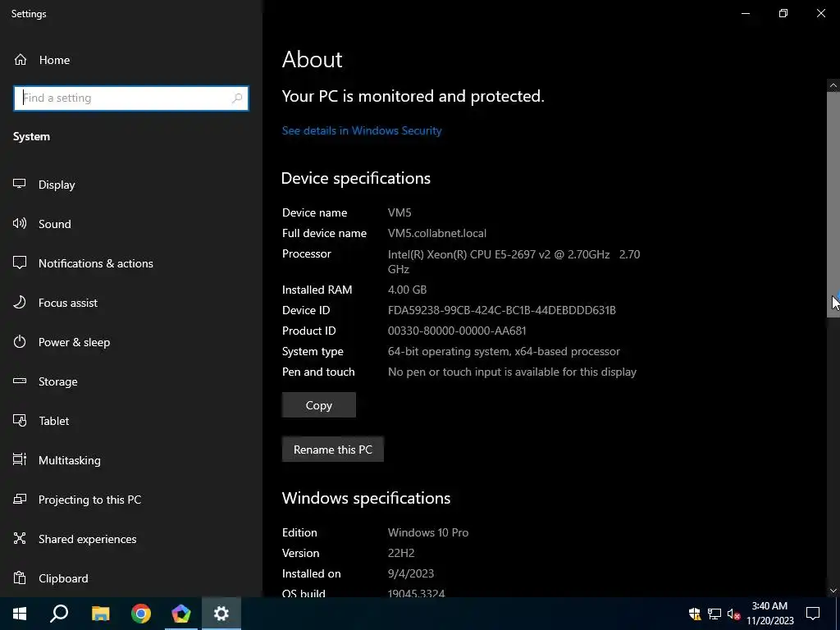Click the Clipboard icon in sidebar
The image size is (840, 630).
tap(20, 577)
